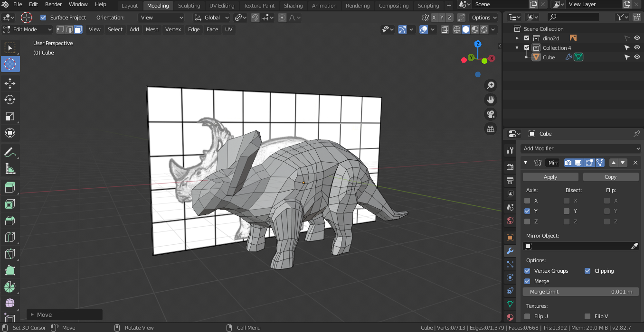Enable Flip U texture checkbox
The width and height of the screenshot is (644, 332).
(527, 316)
